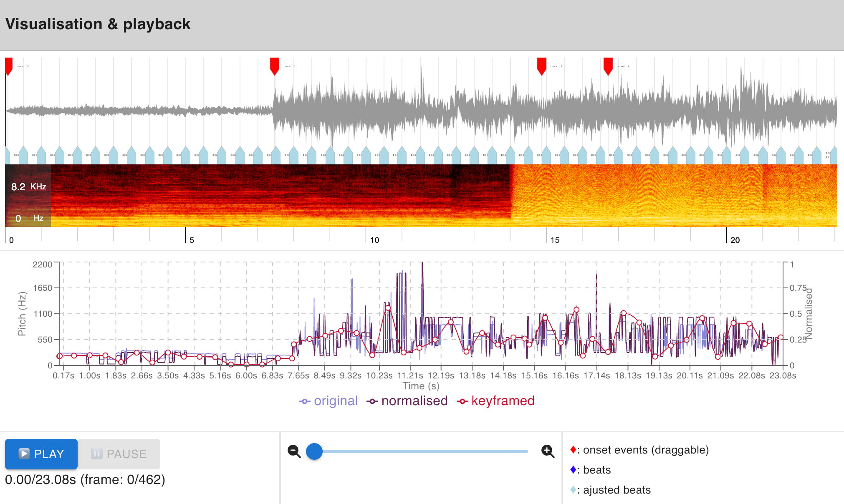This screenshot has width=844, height=504.
Task: Click the dark blue beats legend diamond
Action: click(x=573, y=470)
